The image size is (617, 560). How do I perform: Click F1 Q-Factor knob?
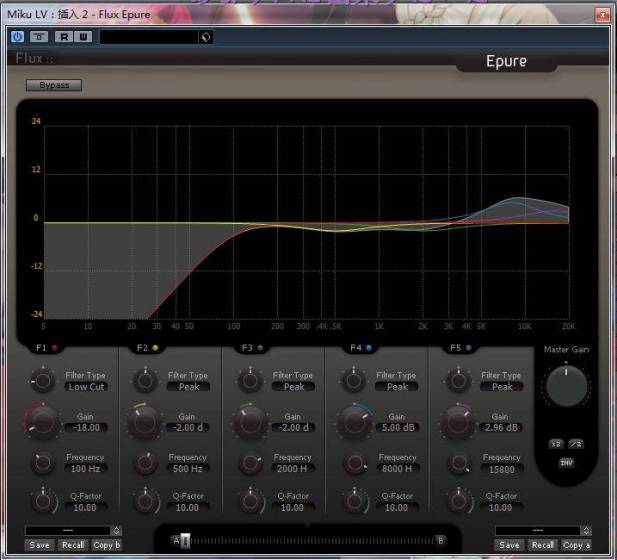coord(43,501)
